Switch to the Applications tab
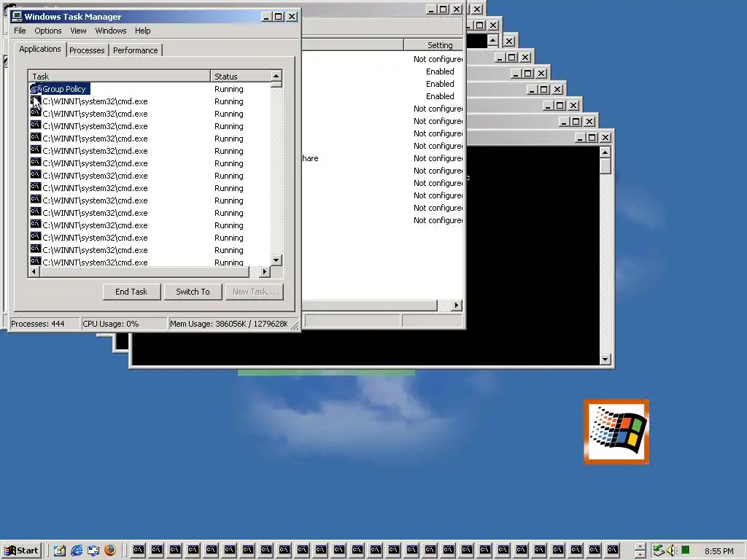747x560 pixels. pyautogui.click(x=40, y=49)
